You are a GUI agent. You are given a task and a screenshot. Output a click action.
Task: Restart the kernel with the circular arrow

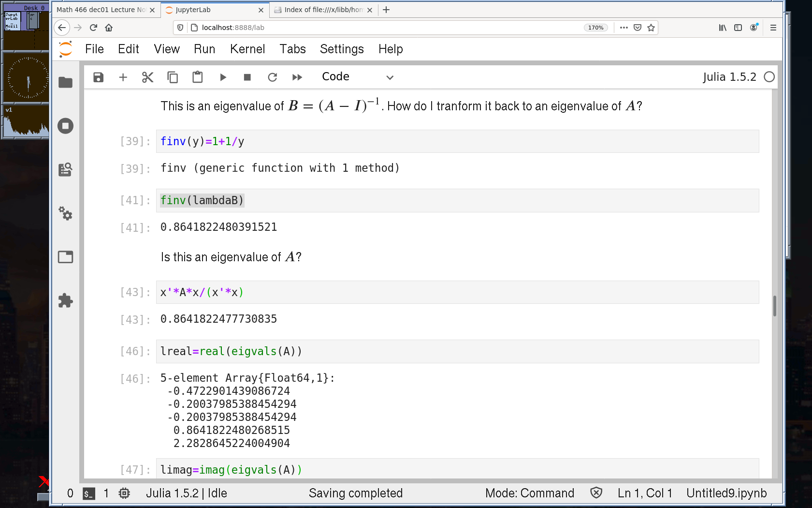point(273,77)
